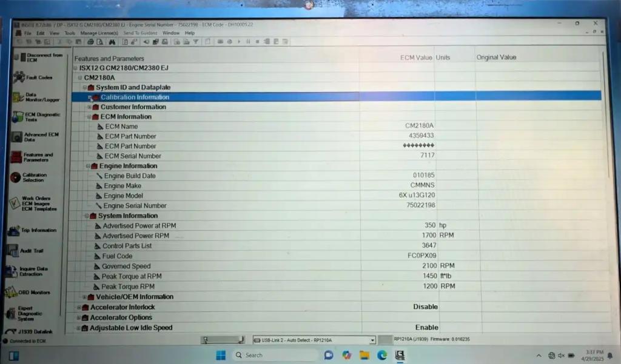621x364 pixels.
Task: Select the Governed Speed parameter row
Action: [x=126, y=266]
